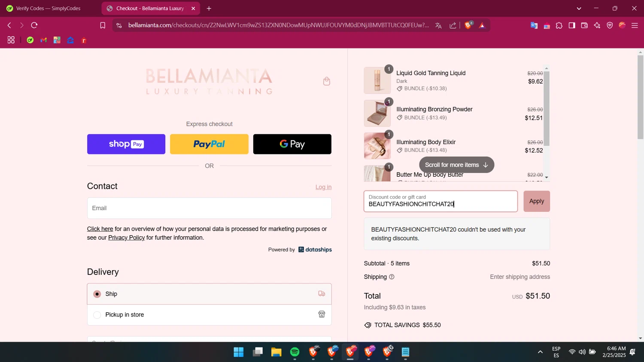Open Leo AI assistant icon
The height and width of the screenshot is (362, 644).
[x=597, y=25]
